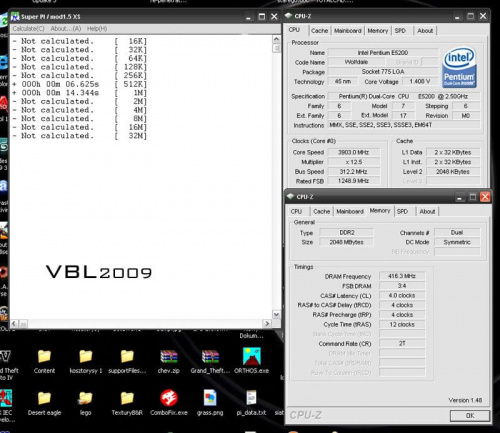This screenshot has width=500, height=433.
Task: Click the Technology 45 nm value
Action: [342, 81]
